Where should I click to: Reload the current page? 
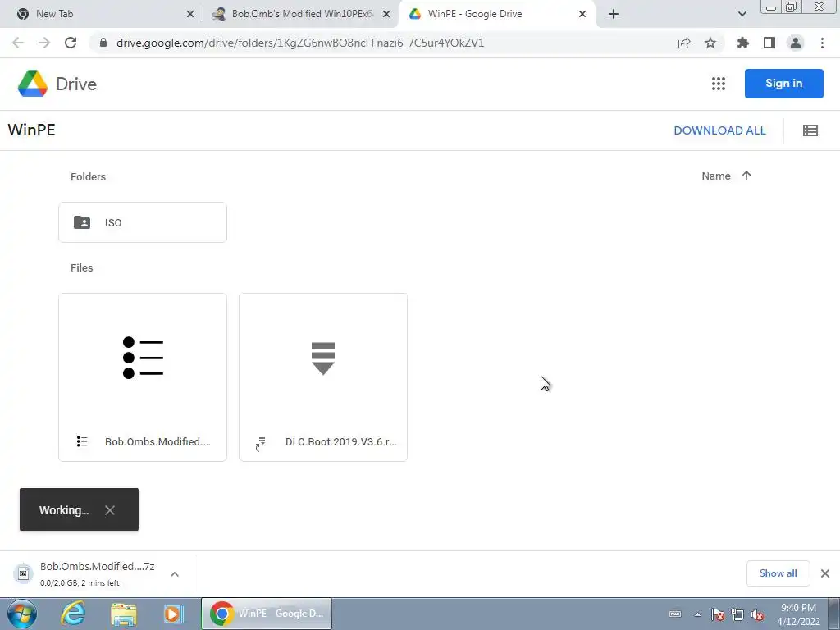71,43
